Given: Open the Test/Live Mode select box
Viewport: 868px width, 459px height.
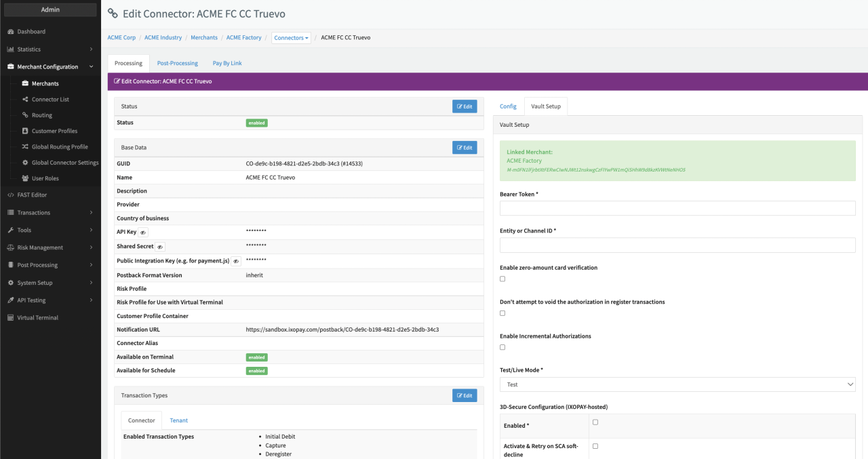Looking at the screenshot, I should (677, 384).
